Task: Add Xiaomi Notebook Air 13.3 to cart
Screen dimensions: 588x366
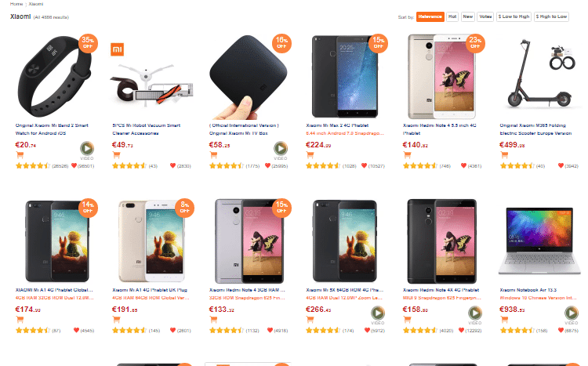Action: tap(504, 321)
